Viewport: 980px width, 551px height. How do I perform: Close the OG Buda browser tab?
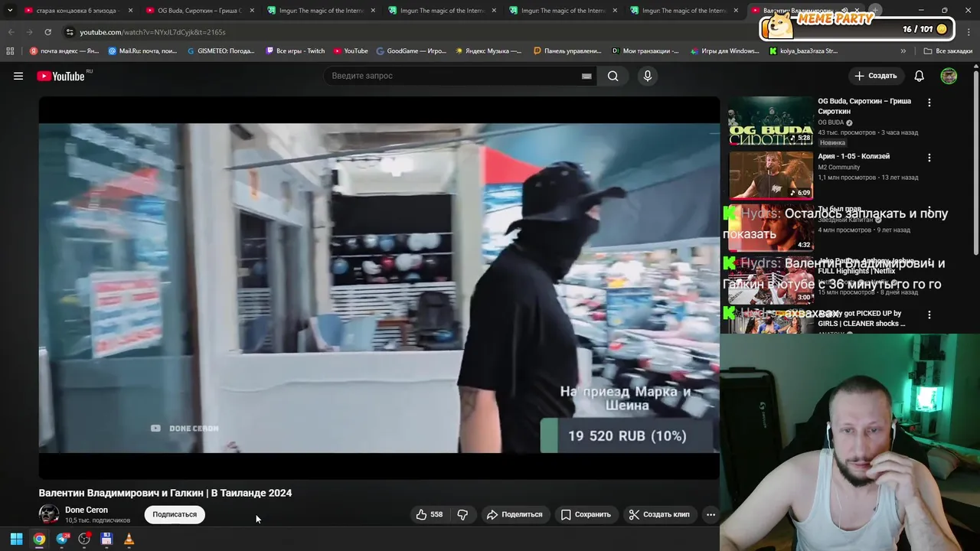[251, 11]
